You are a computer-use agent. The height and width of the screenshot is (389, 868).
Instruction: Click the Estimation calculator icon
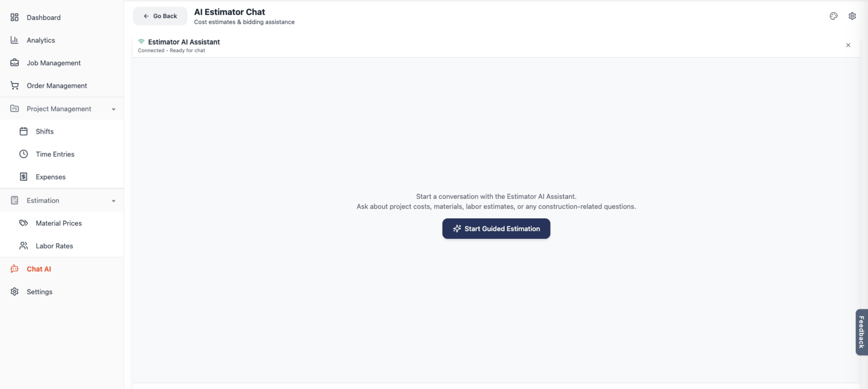pyautogui.click(x=15, y=200)
